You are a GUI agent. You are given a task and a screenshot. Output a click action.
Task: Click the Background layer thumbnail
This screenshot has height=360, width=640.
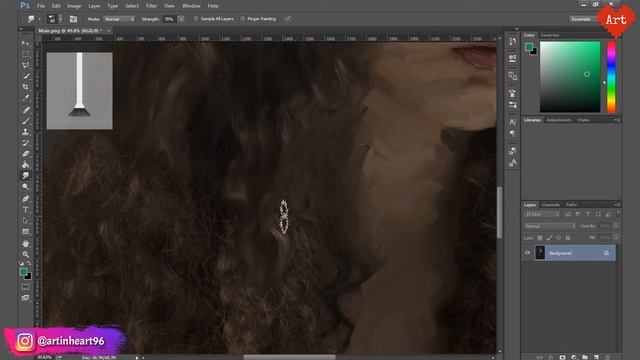pos(540,253)
